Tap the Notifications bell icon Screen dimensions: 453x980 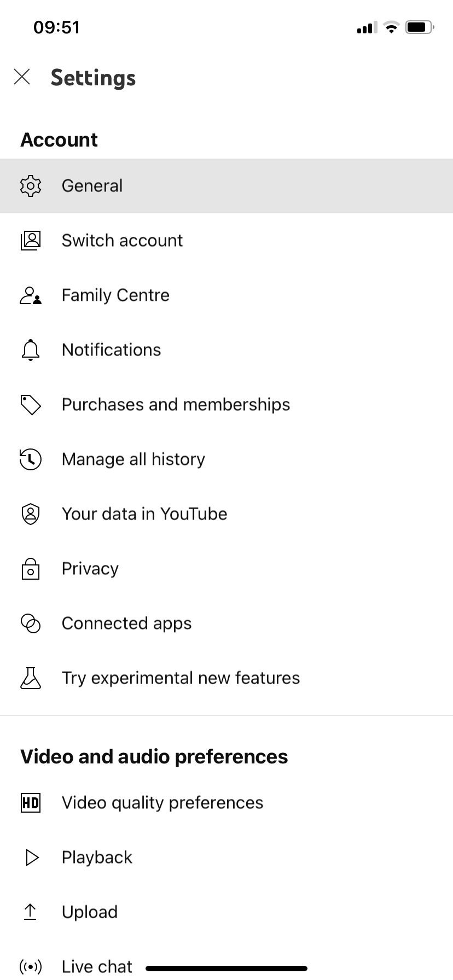pyautogui.click(x=31, y=350)
